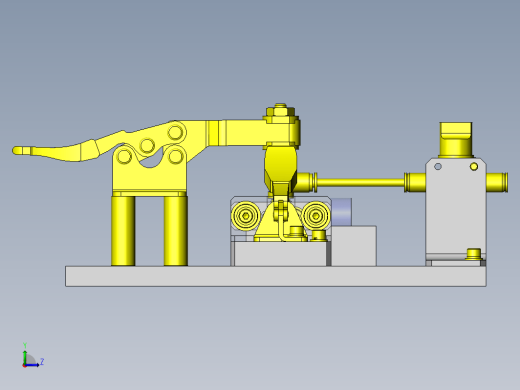520x390 pixels.
Task: Click the green Y axis label
Action: 25,345
